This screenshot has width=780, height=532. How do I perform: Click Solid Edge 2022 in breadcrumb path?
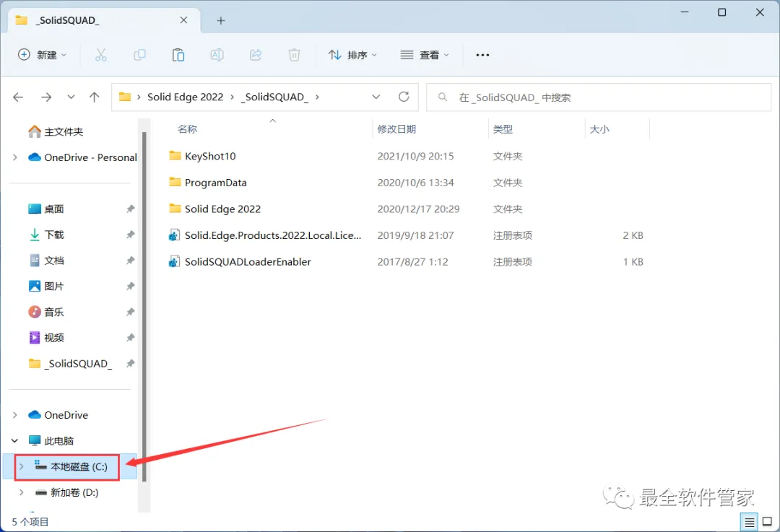pyautogui.click(x=185, y=97)
